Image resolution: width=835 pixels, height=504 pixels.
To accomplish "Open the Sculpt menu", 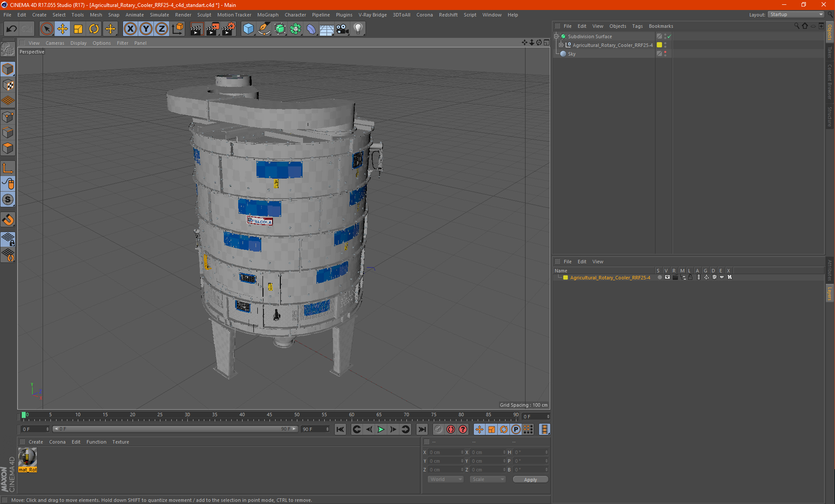I will [x=204, y=15].
